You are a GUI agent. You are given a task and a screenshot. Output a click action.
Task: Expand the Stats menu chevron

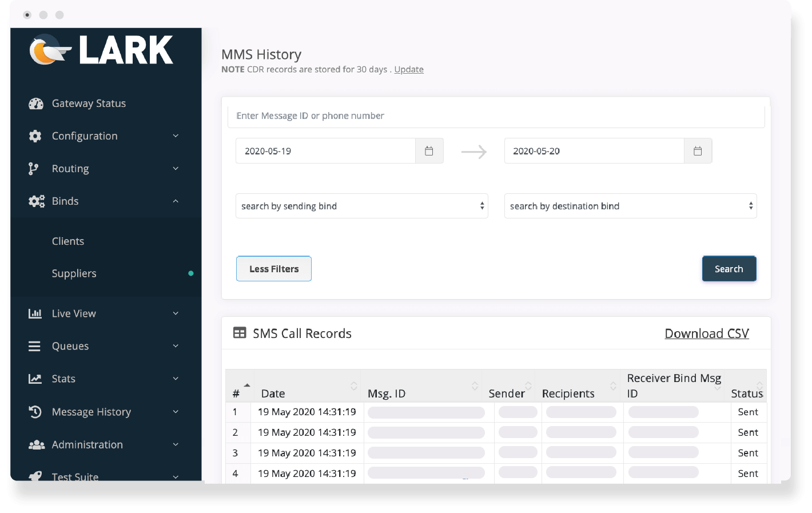pos(176,379)
